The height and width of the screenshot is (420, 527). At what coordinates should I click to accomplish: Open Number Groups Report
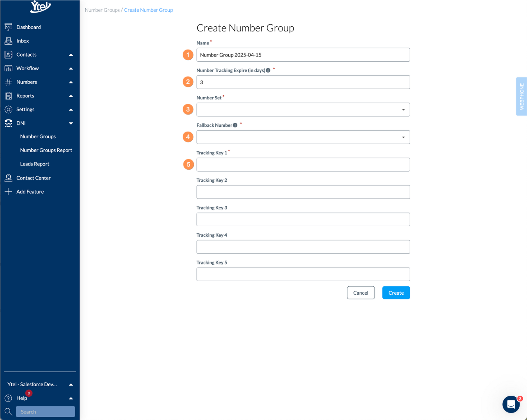click(x=46, y=150)
